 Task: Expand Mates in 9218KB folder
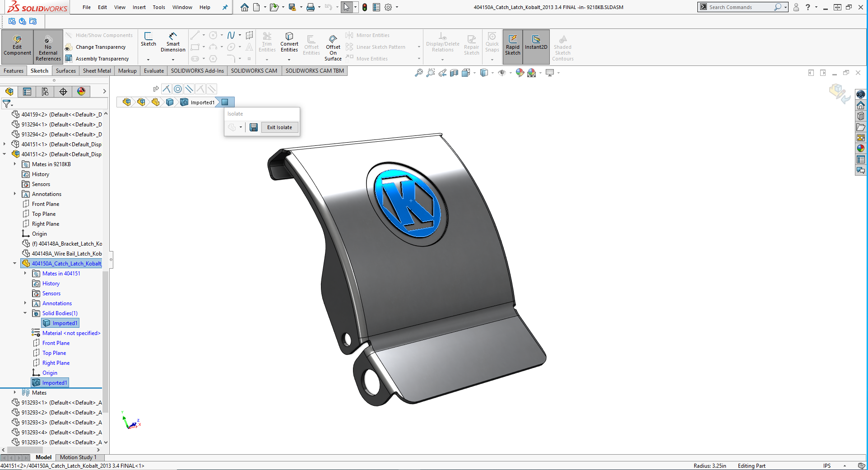coord(15,164)
